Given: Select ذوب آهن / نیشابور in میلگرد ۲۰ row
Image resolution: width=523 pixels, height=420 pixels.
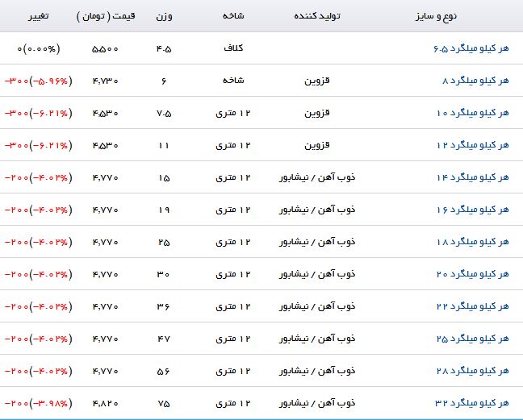Looking at the screenshot, I should pyautogui.click(x=317, y=274).
